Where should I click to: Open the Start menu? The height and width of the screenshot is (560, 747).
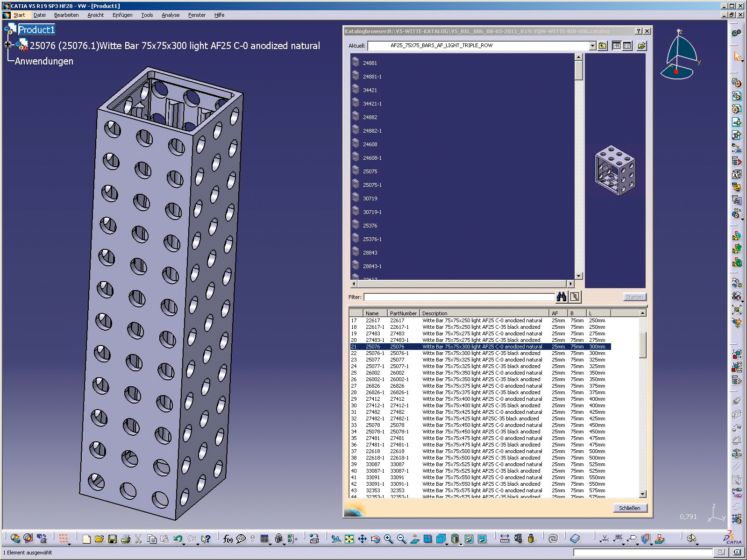(19, 15)
